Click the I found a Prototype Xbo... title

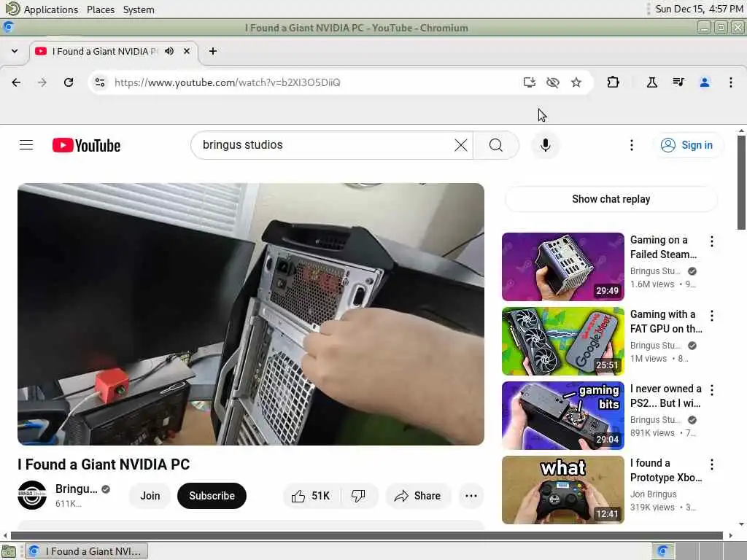click(665, 470)
